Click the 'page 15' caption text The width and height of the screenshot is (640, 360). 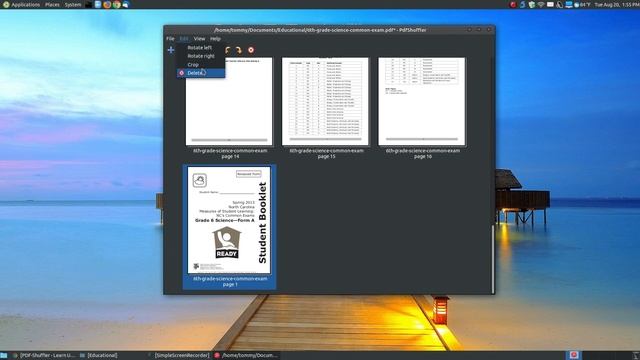[326, 156]
